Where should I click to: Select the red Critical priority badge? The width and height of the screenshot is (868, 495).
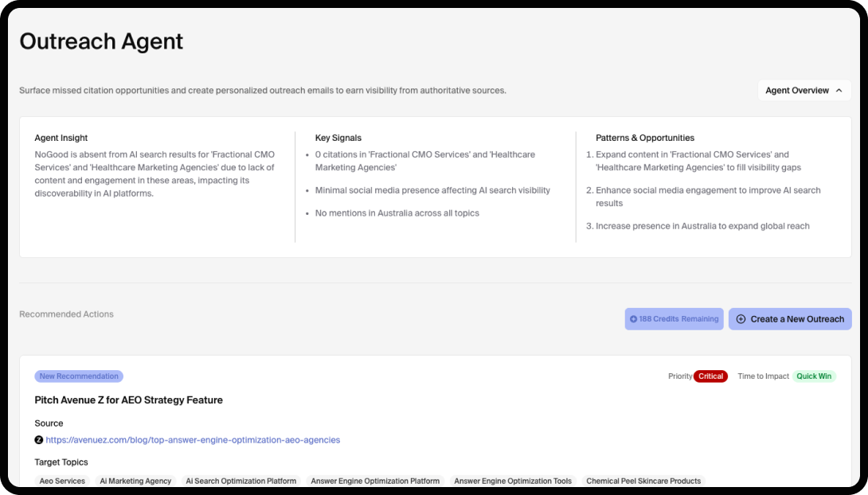(710, 376)
